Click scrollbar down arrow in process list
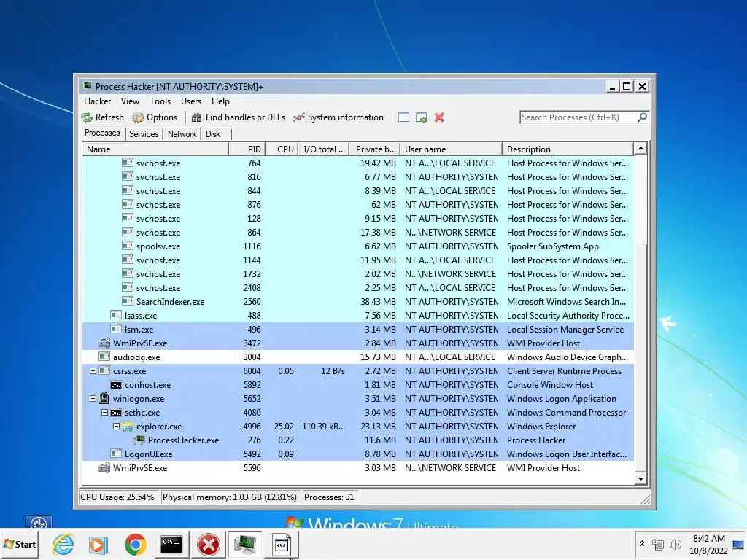Viewport: 747px width, 560px height. point(640,479)
